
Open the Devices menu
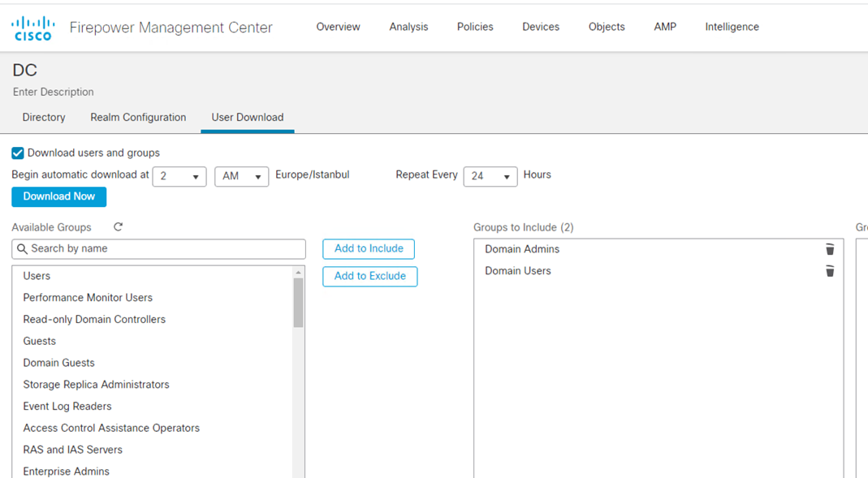[541, 27]
